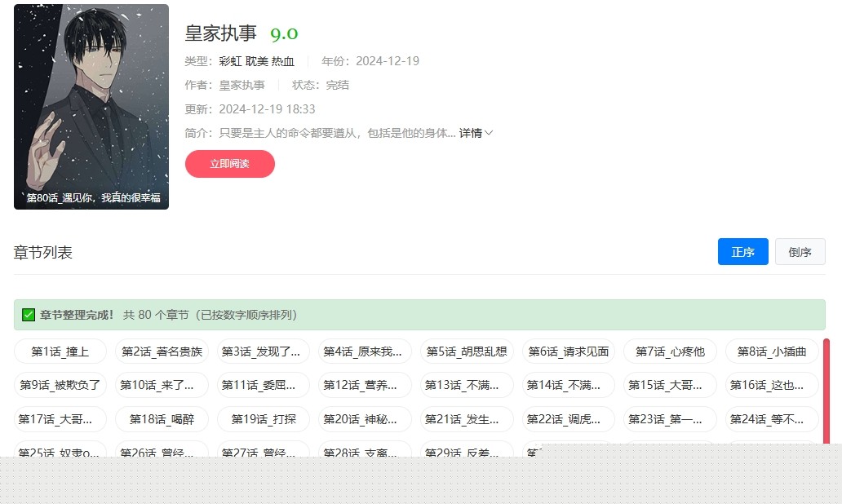This screenshot has height=504, width=842.
Task: Open chapter 第2话_著名贵族
Action: tap(162, 351)
